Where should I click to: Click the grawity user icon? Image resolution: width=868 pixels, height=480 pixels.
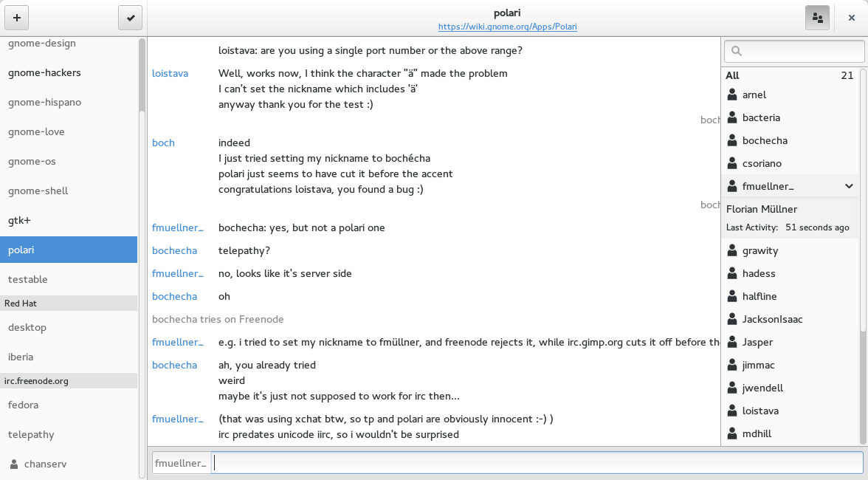point(732,250)
